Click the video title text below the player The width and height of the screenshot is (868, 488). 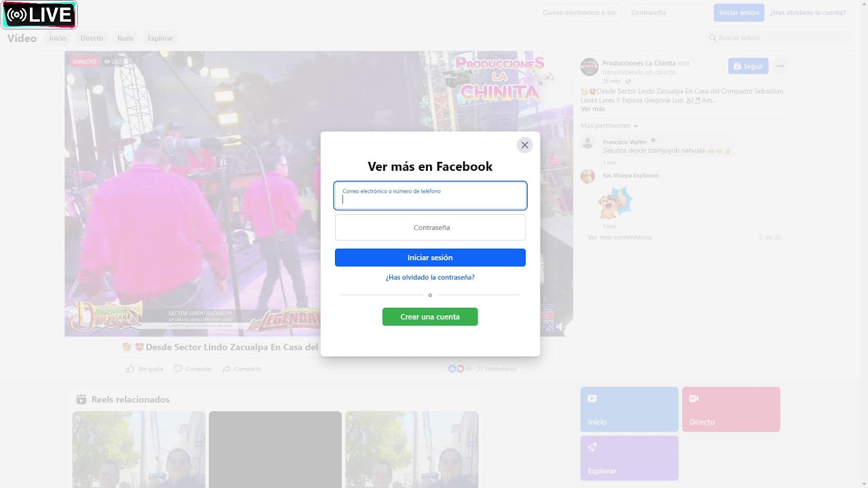point(220,347)
